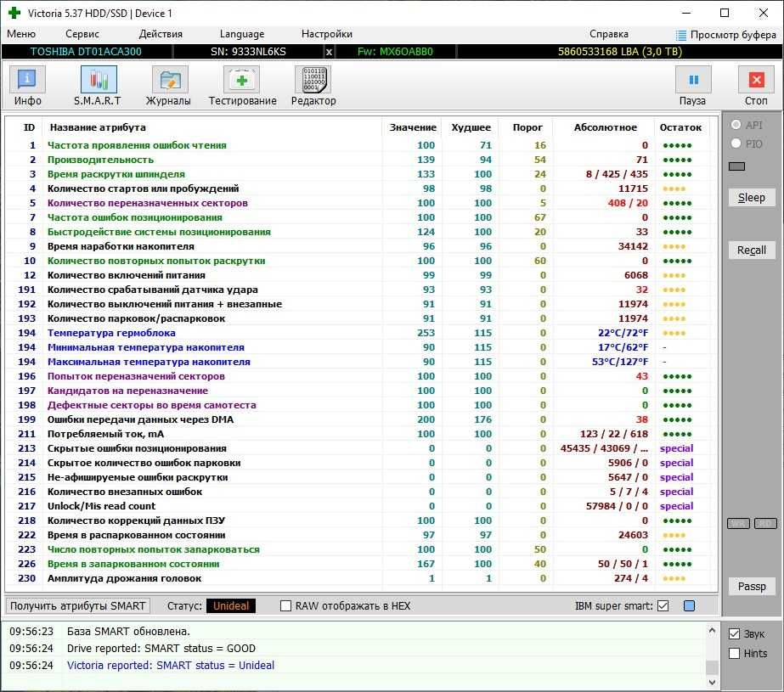Click the Название атрибута column header
Image resolution: width=784 pixels, height=692 pixels.
pos(98,127)
